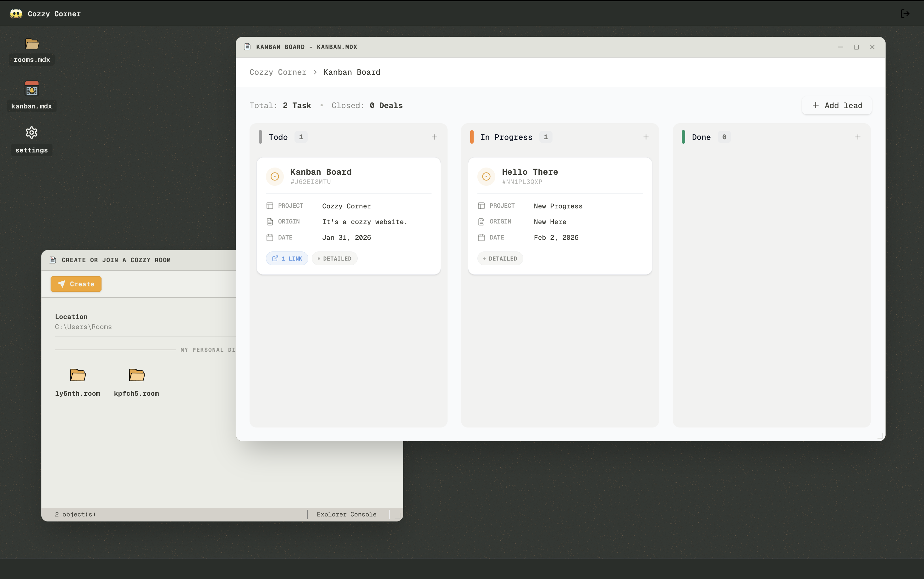Click the plus icon in Done column

tap(858, 137)
